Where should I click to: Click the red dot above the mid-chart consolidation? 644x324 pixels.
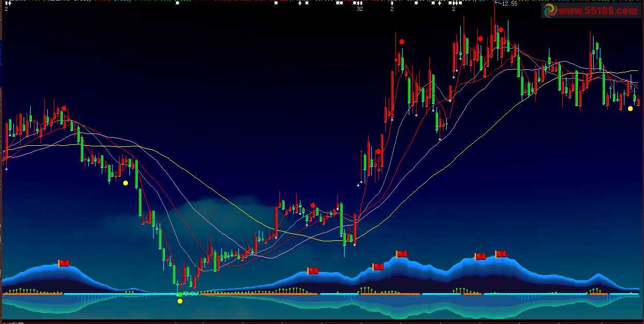tap(313, 205)
